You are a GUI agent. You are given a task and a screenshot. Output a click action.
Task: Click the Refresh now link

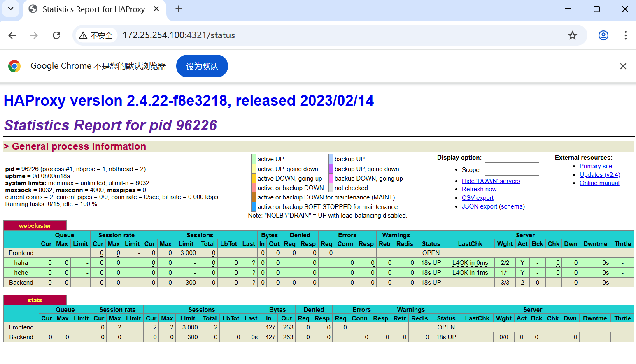click(479, 189)
